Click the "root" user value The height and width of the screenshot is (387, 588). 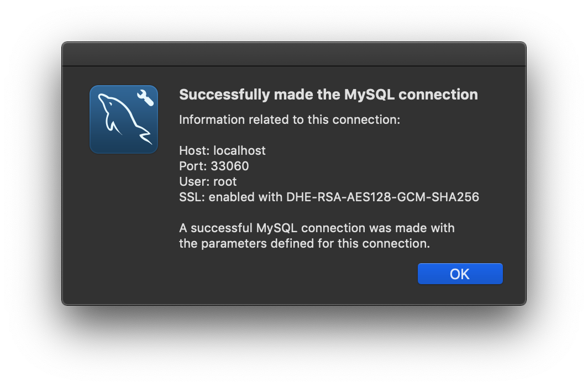click(x=225, y=181)
